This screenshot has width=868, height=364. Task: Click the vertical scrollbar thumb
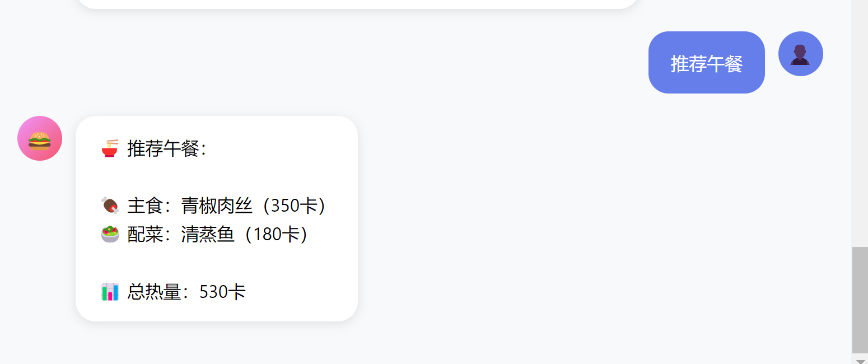coord(860,300)
